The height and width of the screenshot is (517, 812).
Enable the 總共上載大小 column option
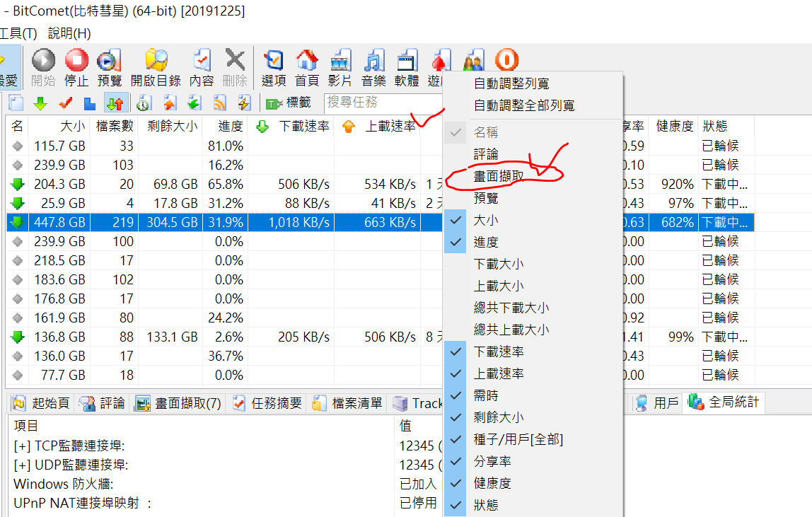coord(533,330)
